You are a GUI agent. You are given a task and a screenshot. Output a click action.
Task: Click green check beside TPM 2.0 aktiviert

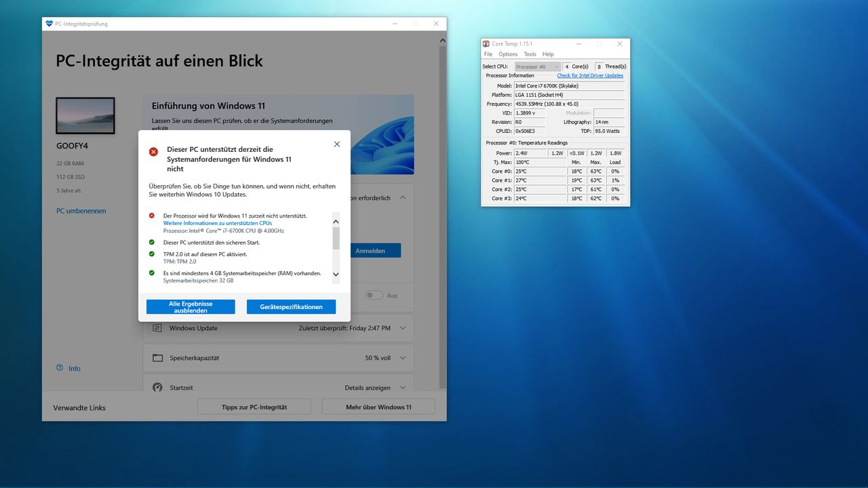tap(152, 254)
